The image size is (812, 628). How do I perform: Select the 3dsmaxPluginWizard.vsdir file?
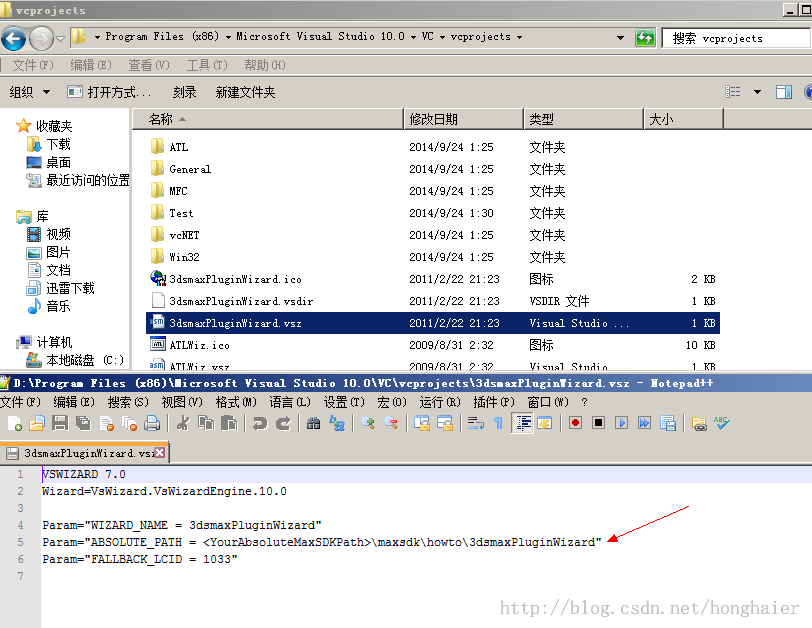pos(433,301)
